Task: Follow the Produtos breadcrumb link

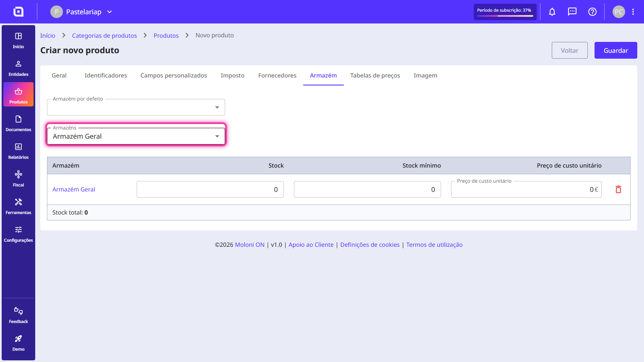Action: coord(166,36)
